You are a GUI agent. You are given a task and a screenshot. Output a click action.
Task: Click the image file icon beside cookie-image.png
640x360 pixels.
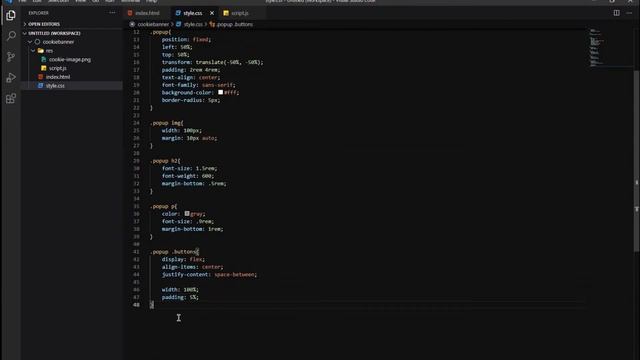point(44,60)
